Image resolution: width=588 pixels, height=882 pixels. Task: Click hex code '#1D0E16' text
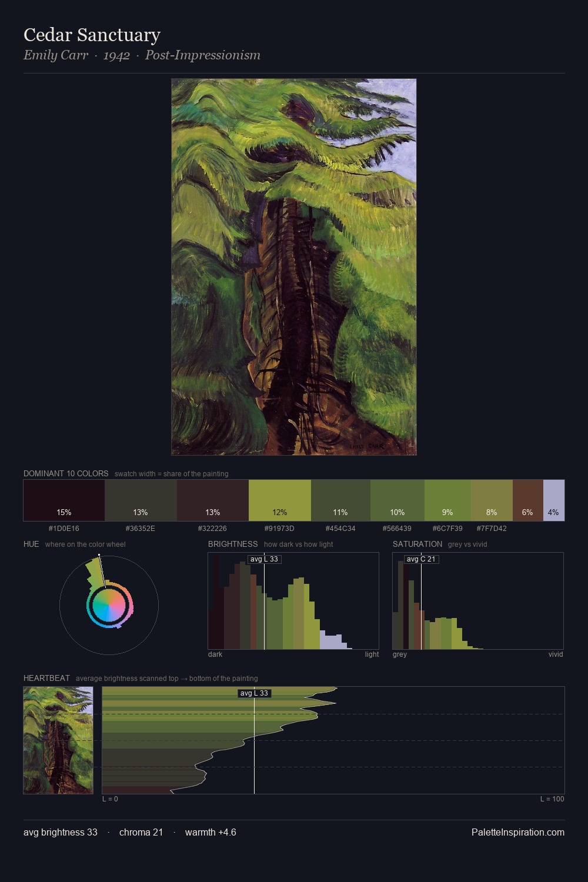(64, 528)
